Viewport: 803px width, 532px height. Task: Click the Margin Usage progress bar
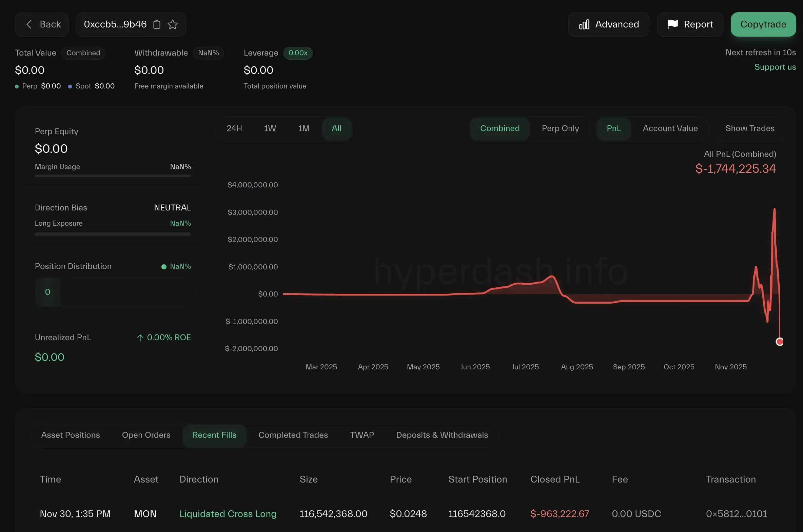pyautogui.click(x=113, y=176)
